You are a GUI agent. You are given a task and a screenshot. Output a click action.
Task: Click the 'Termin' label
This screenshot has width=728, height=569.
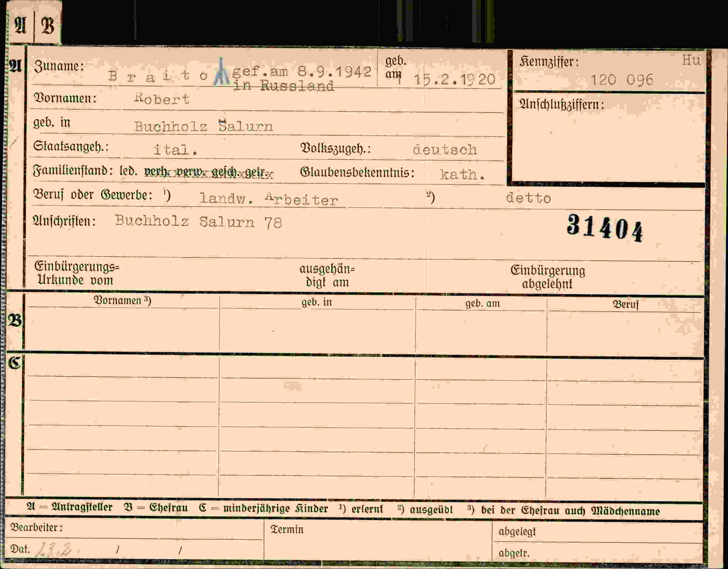pyautogui.click(x=287, y=529)
